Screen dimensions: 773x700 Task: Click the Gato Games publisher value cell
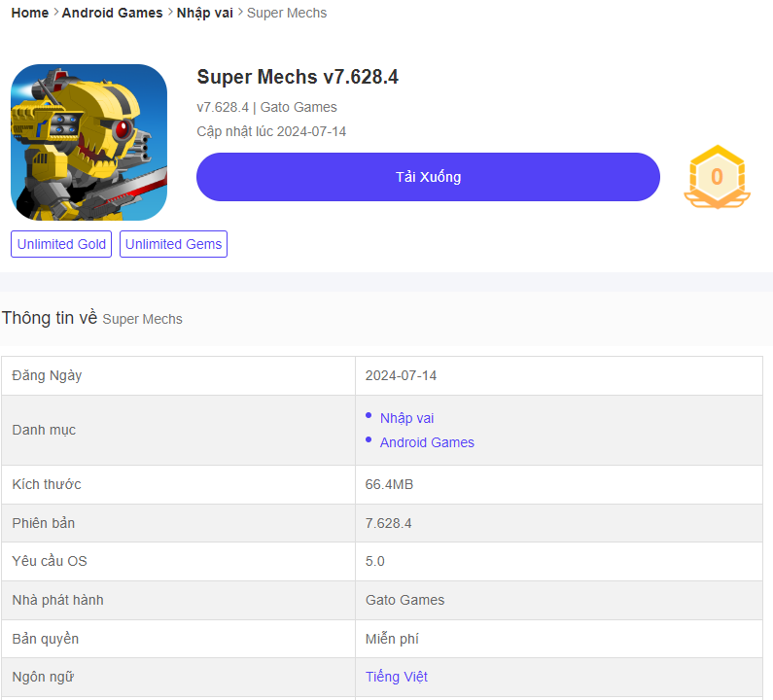pyautogui.click(x=559, y=600)
